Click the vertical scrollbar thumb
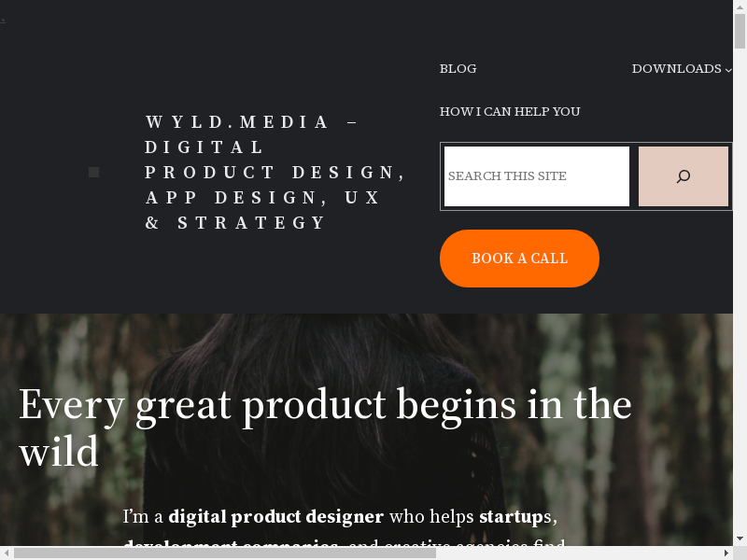This screenshot has height=560, width=747. [x=740, y=32]
